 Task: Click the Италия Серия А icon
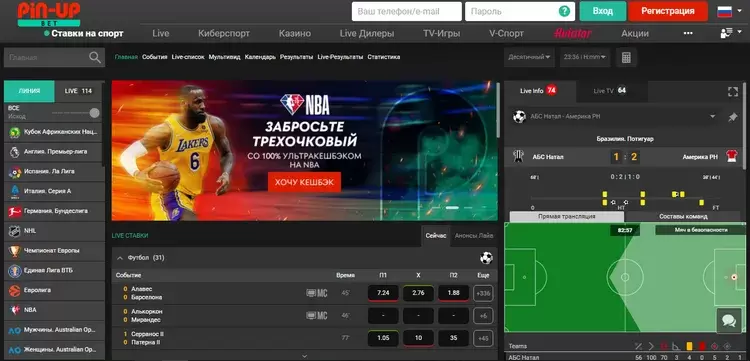[x=14, y=191]
